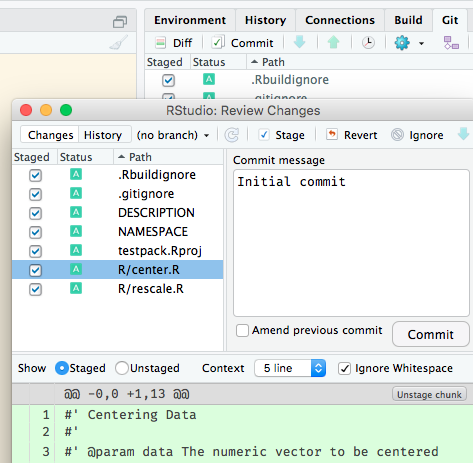Toggle staged checkbox for R/center.R
This screenshot has height=463, width=473.
coord(35,270)
